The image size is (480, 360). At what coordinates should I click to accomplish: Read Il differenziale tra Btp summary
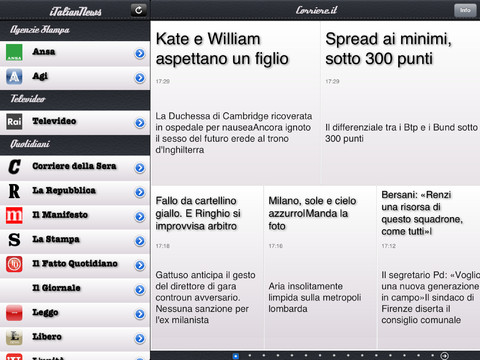click(402, 133)
